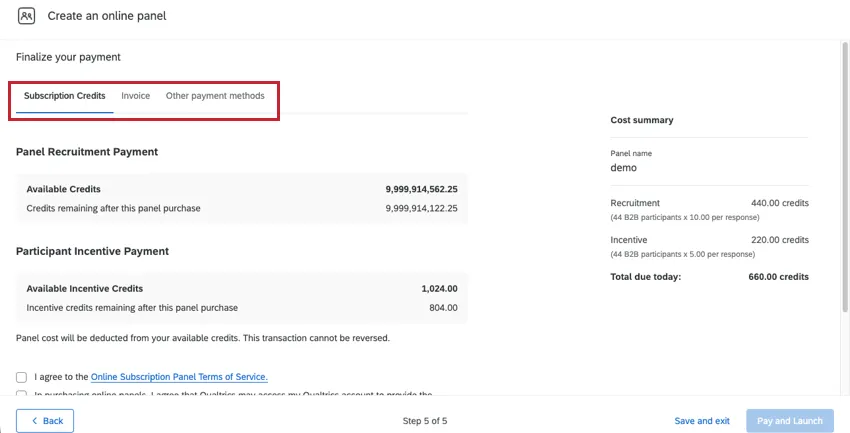Image resolution: width=850 pixels, height=433 pixels.
Task: Click the page vertical scrollbar
Action: click(845, 176)
